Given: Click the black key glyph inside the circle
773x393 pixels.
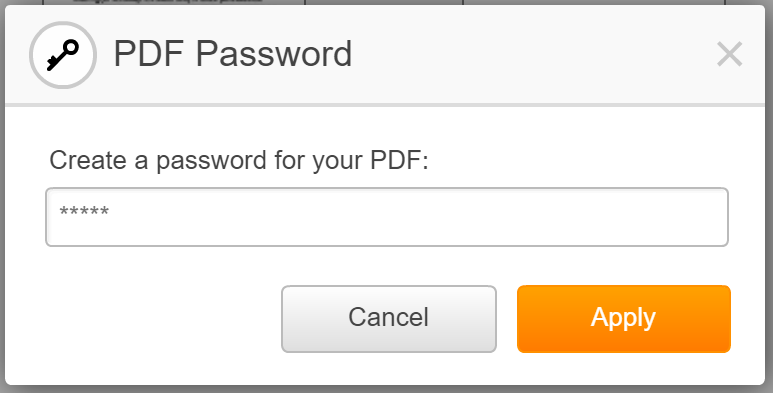Looking at the screenshot, I should [x=63, y=55].
